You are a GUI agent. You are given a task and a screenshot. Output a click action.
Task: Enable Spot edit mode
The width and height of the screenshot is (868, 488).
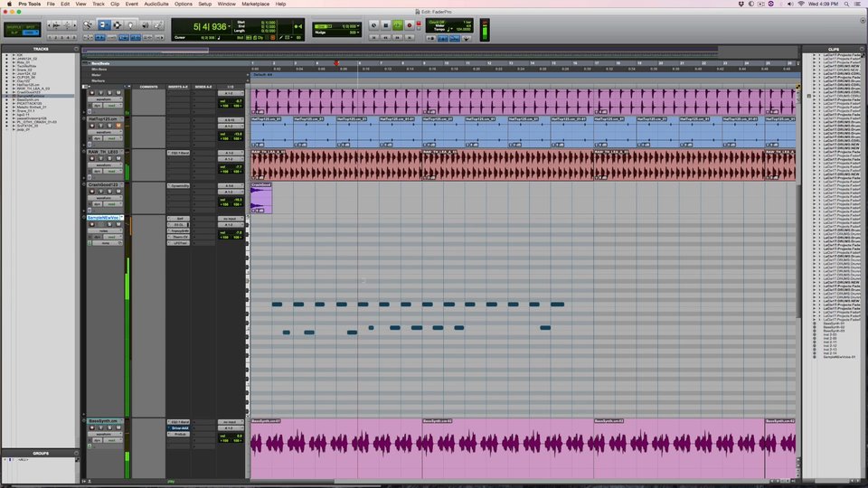point(31,26)
